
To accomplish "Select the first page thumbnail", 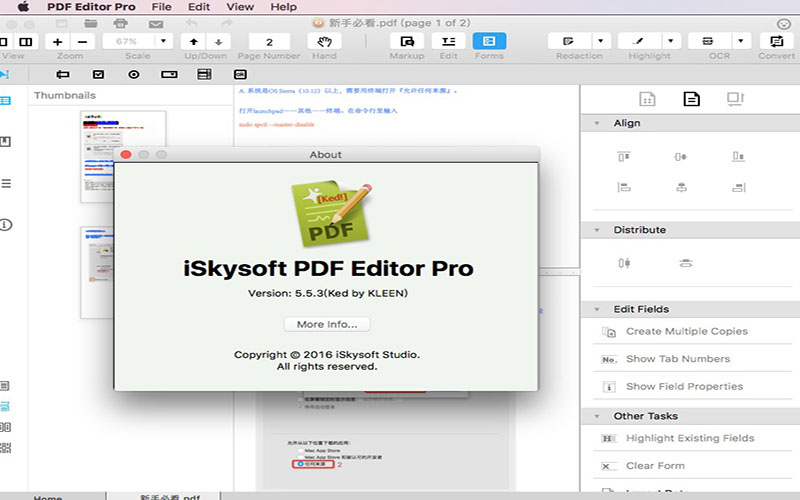I will click(123, 157).
